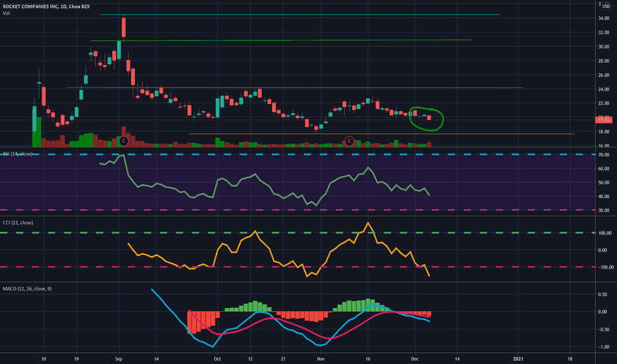Click the 22.00 price axis label
This screenshot has width=617, height=364.
(x=604, y=103)
